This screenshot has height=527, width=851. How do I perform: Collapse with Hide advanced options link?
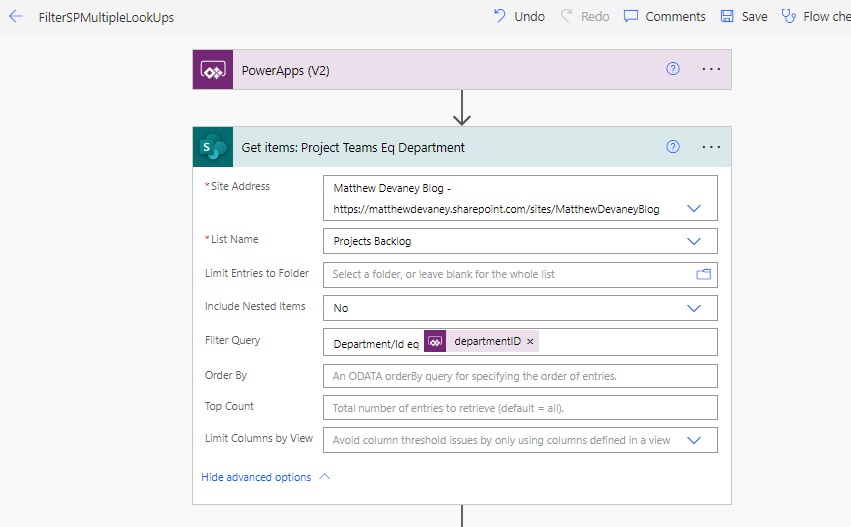[x=256, y=477]
